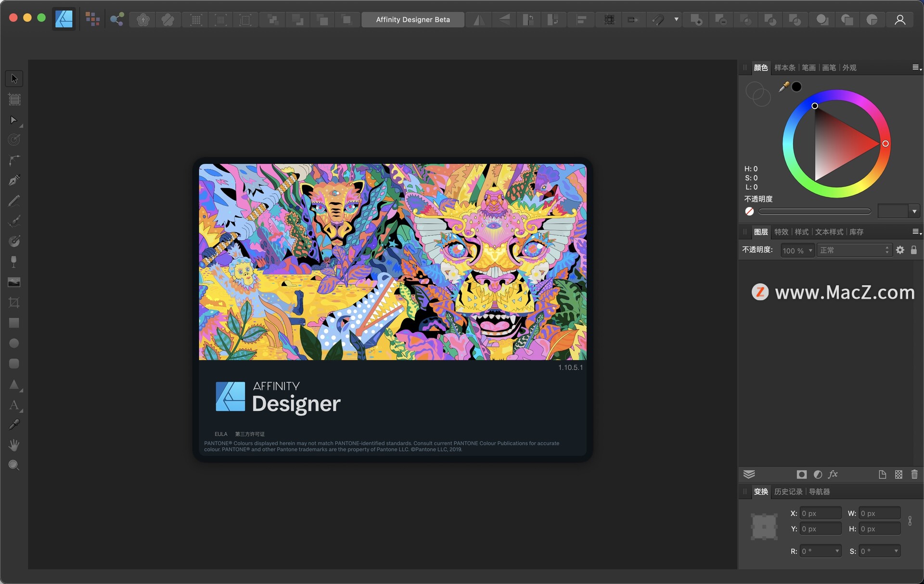
Task: Delete layer with trash icon
Action: pyautogui.click(x=914, y=475)
